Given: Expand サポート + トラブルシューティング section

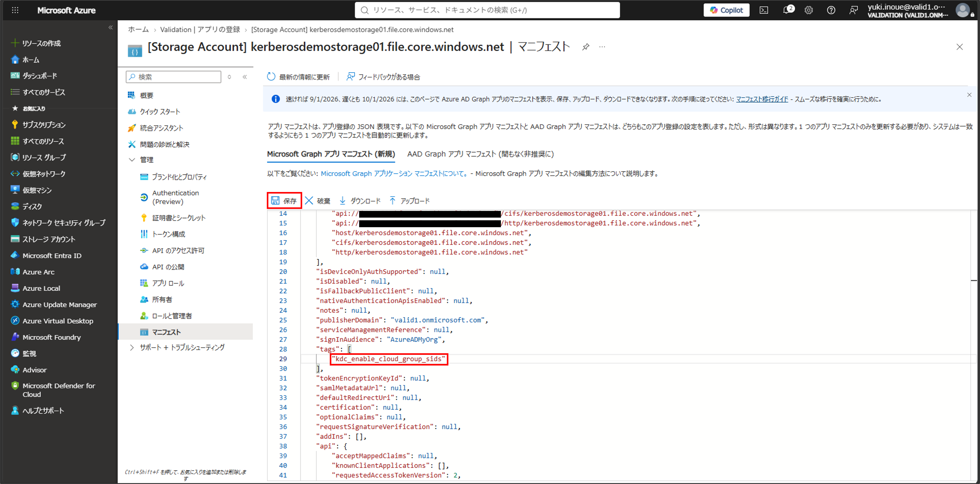Looking at the screenshot, I should [x=132, y=347].
